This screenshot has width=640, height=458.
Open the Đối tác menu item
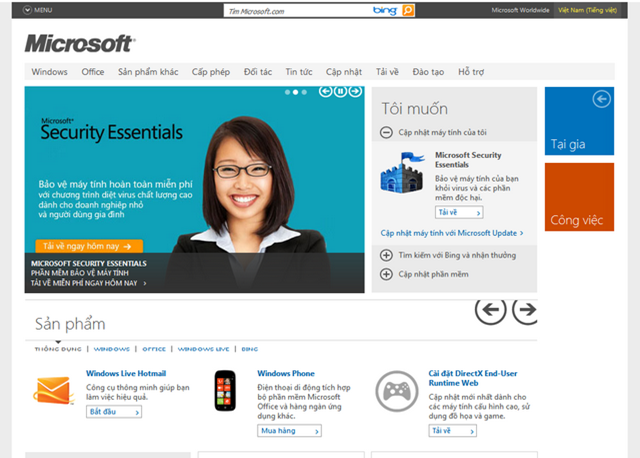click(258, 72)
